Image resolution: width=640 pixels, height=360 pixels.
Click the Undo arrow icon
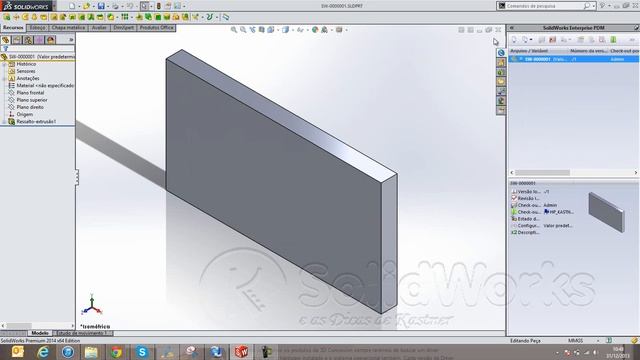130,6
